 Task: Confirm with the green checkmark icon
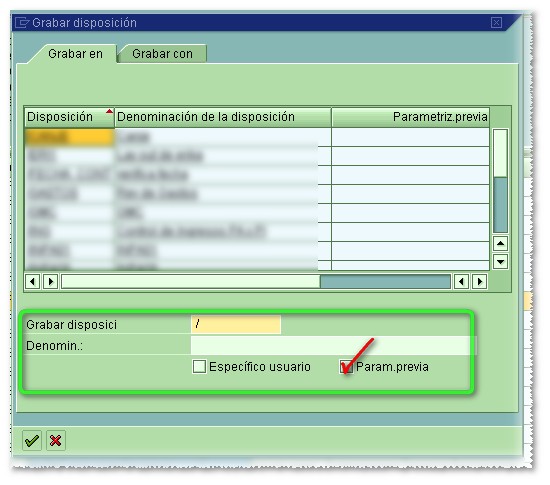point(32,440)
